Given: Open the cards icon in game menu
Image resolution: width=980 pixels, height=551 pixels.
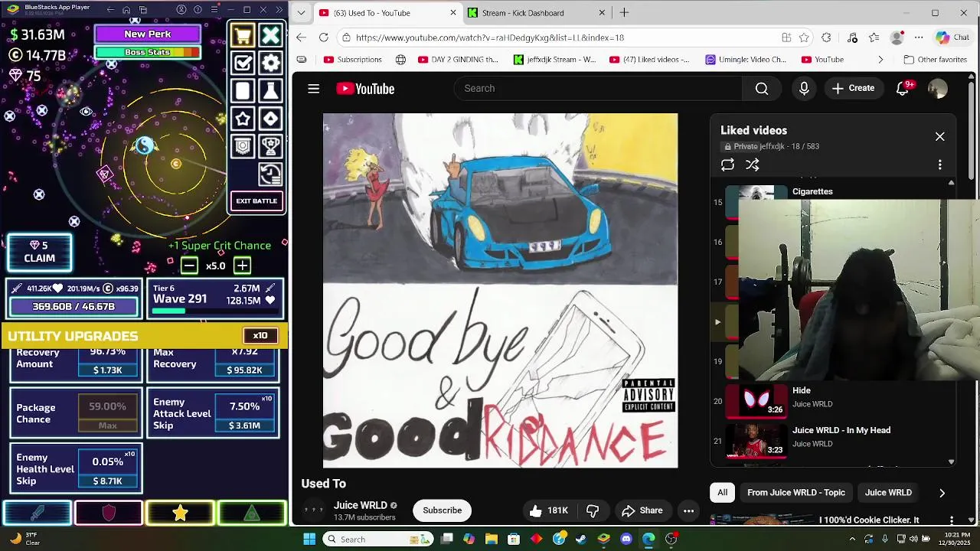Looking at the screenshot, I should tap(243, 90).
